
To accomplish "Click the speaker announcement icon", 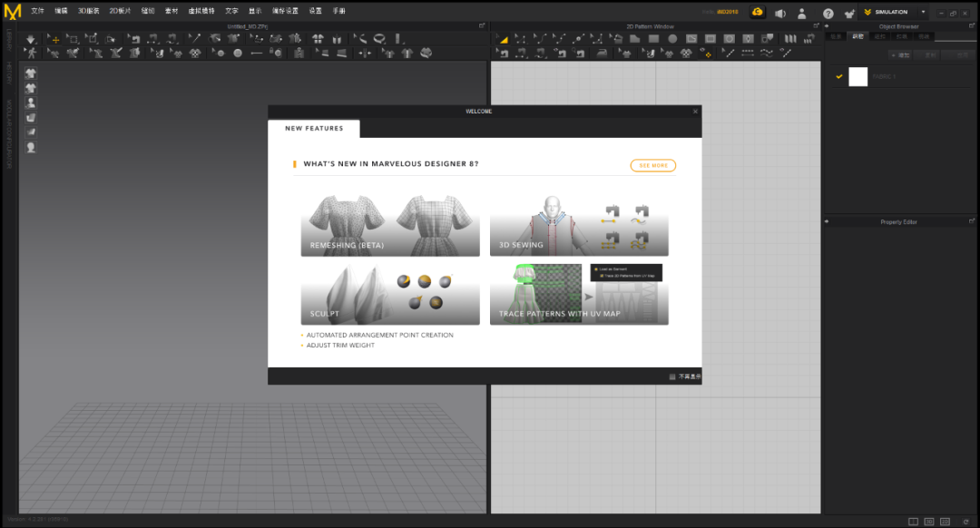I will 779,13.
